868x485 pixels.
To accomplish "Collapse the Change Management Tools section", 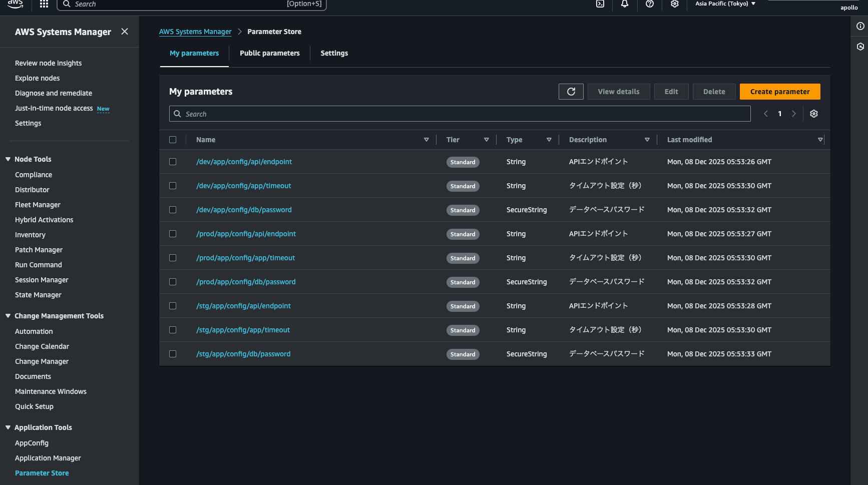I will [x=8, y=316].
